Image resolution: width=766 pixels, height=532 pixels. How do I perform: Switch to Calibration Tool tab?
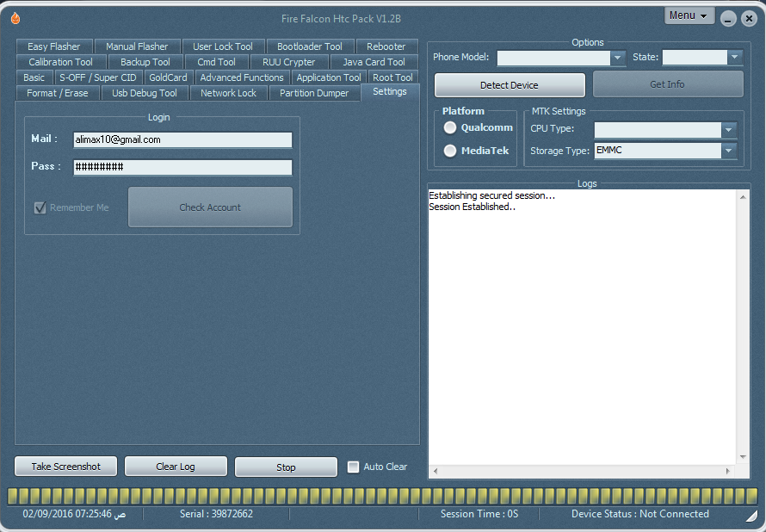click(x=60, y=62)
